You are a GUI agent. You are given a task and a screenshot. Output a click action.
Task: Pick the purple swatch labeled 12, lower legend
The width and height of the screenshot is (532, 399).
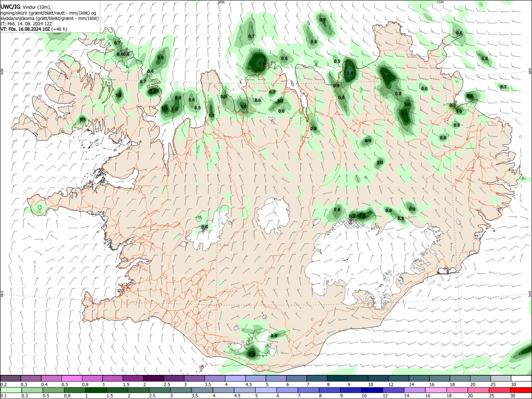(x=393, y=390)
